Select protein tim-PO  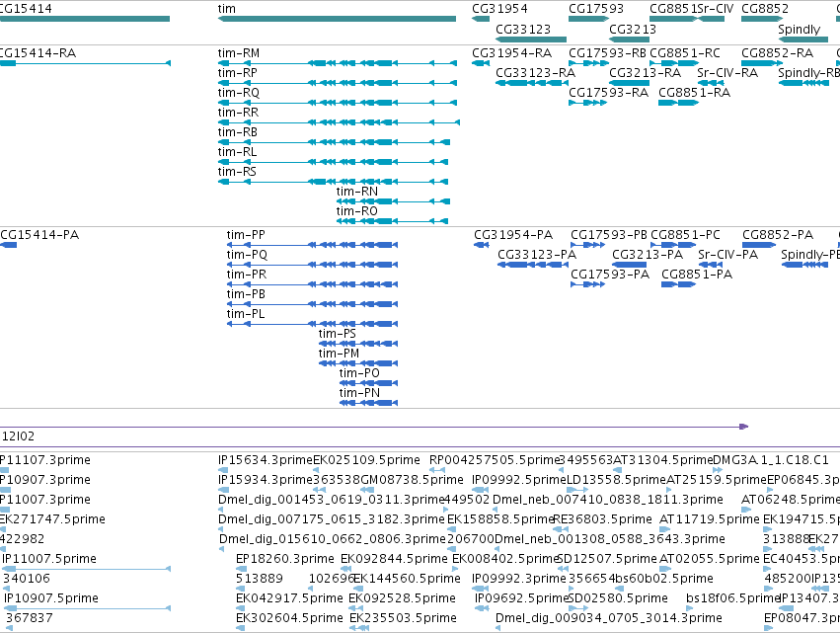[x=368, y=383]
